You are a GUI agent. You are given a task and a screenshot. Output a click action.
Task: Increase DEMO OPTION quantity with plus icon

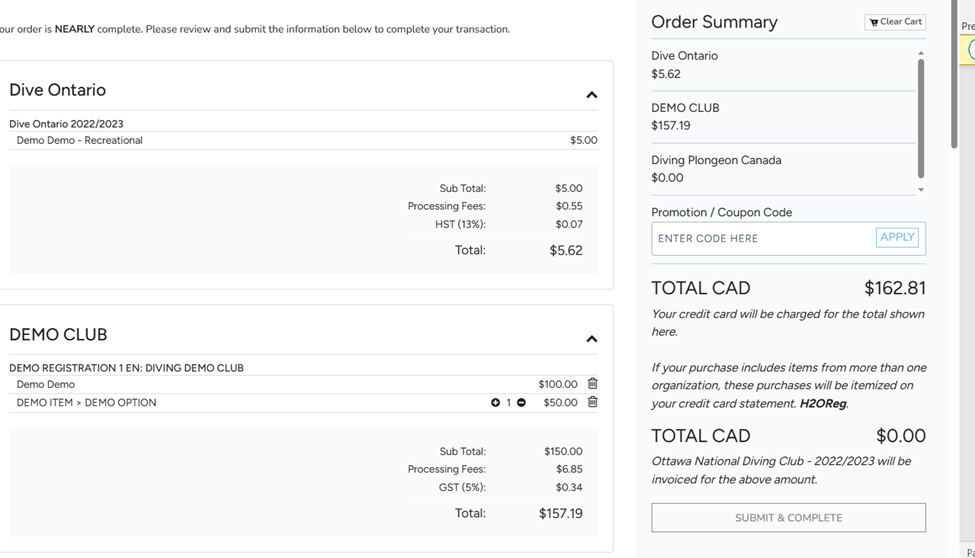[x=495, y=403]
